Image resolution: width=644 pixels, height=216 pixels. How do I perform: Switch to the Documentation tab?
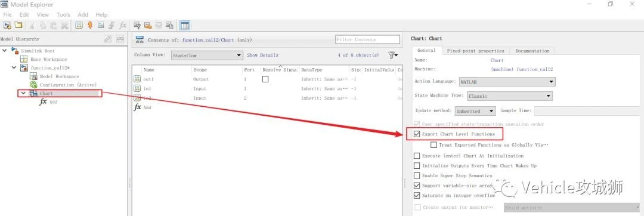(532, 51)
